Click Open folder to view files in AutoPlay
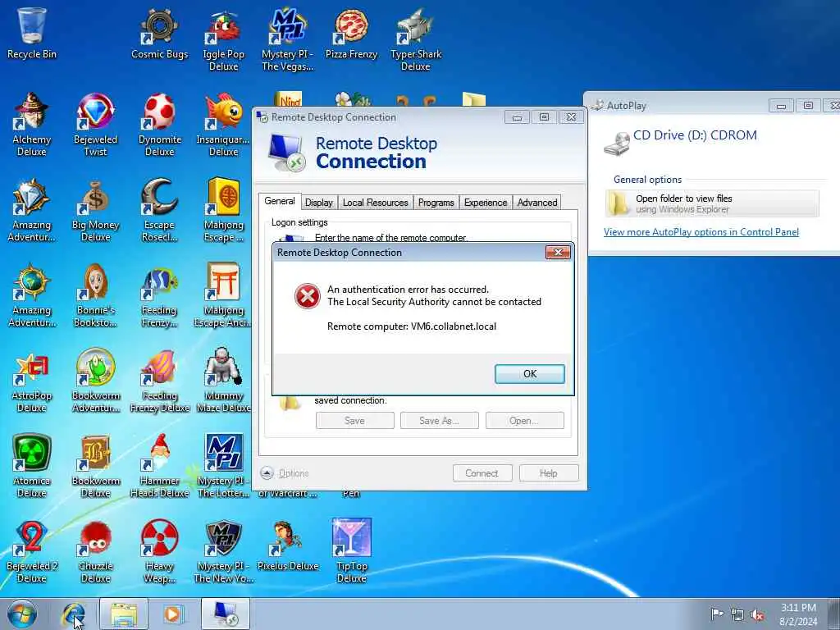Screen dimensions: 840x630 (713, 203)
